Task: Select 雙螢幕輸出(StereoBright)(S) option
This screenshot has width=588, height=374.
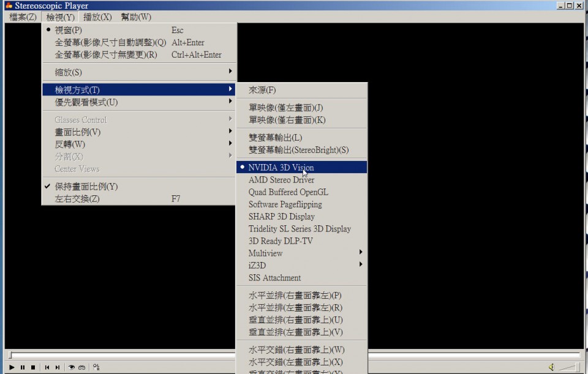Action: [301, 150]
